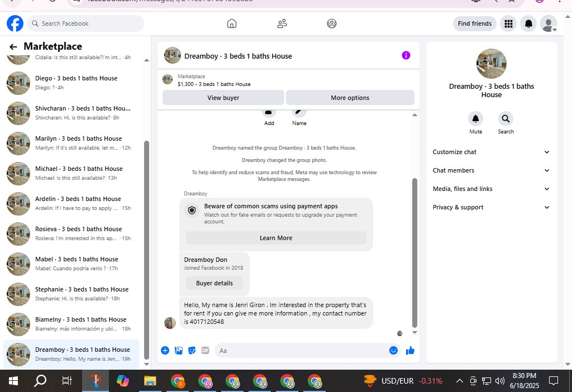Open Ardelin conversation in the list
Screen dimensions: 572x392
[x=71, y=203]
